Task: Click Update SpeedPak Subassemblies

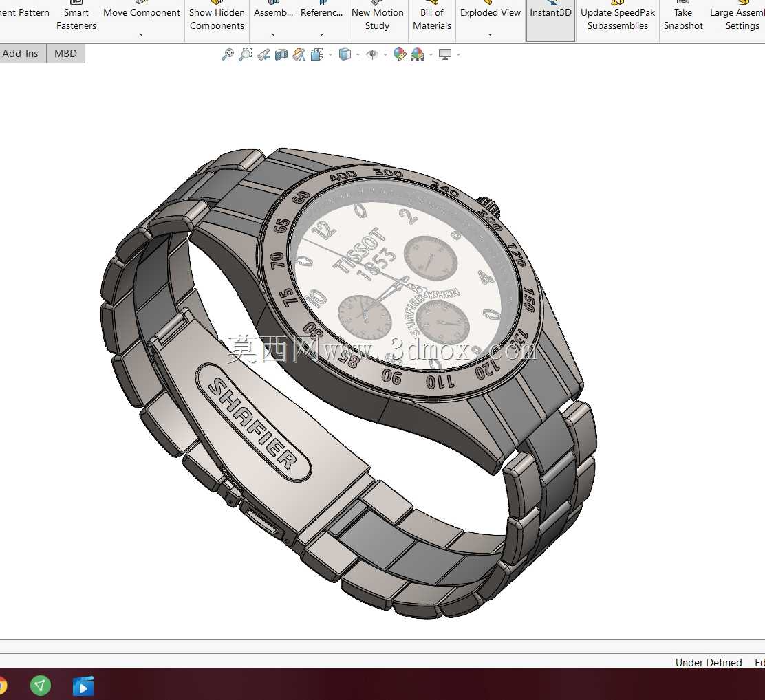Action: (x=618, y=19)
